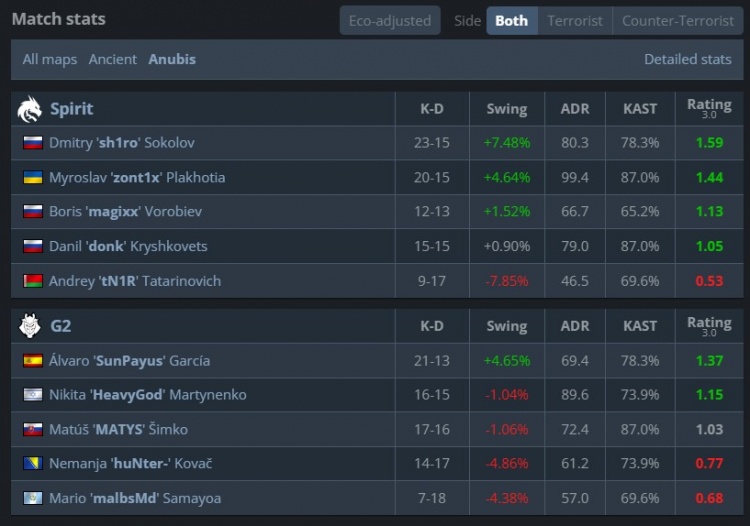Click the Israeli flag beside HeavyGod
Screen dimensions: 750x526
pos(32,395)
